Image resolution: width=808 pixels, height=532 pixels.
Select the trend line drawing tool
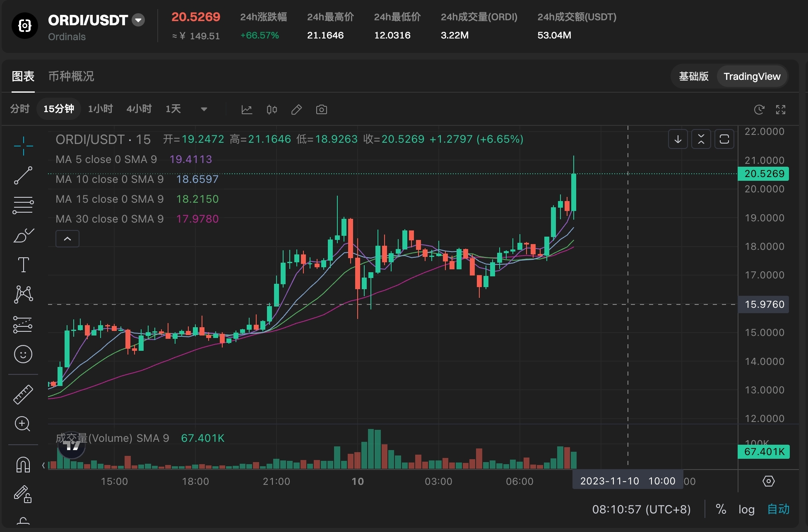[x=23, y=175]
